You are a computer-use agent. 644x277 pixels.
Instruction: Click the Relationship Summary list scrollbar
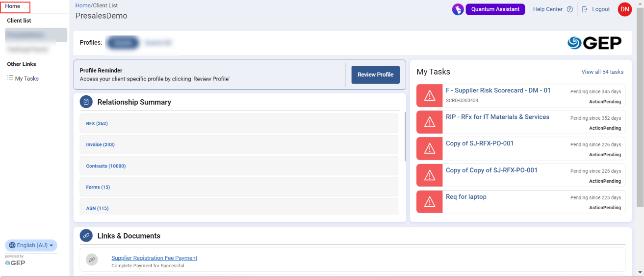pos(405,138)
